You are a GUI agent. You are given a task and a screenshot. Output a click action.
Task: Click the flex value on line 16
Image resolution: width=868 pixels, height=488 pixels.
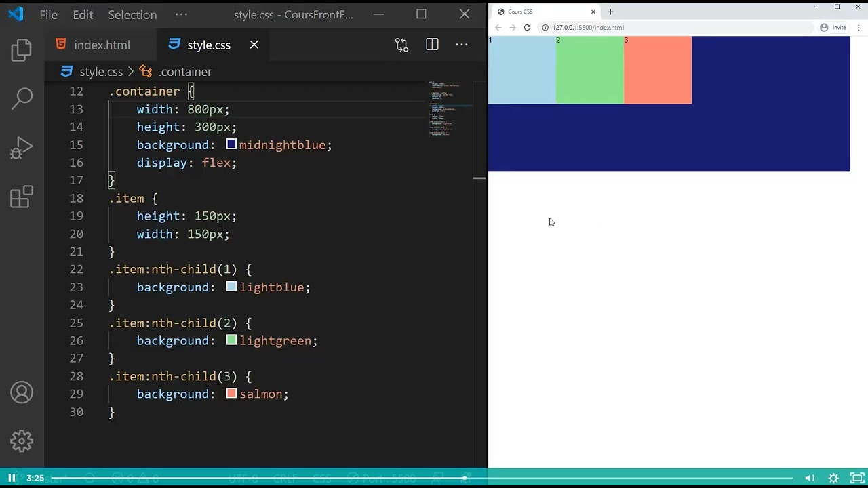tap(216, 163)
